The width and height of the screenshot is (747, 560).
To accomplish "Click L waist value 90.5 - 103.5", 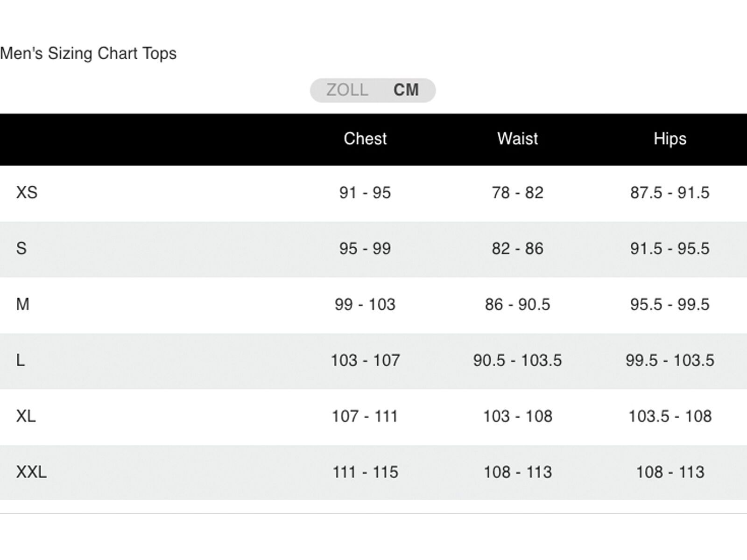I will (x=517, y=360).
